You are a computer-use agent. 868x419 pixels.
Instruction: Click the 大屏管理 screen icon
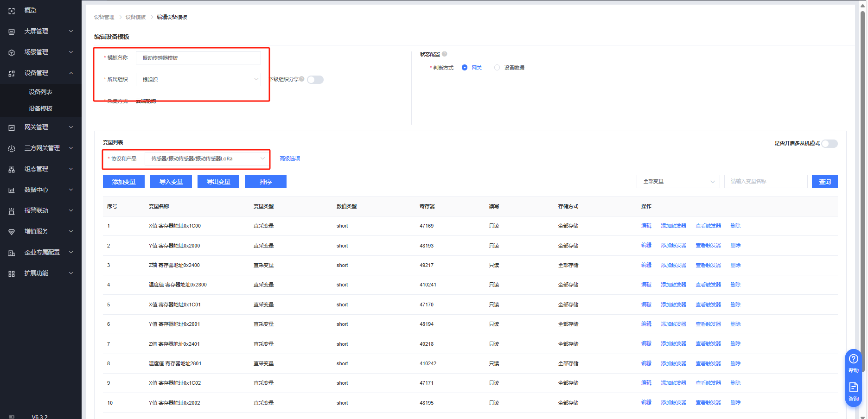click(x=12, y=32)
